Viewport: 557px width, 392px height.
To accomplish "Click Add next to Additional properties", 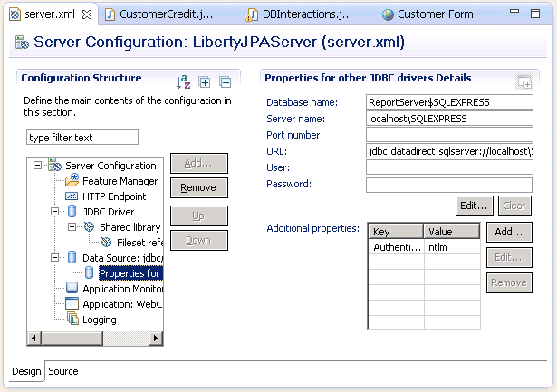I will [x=508, y=233].
